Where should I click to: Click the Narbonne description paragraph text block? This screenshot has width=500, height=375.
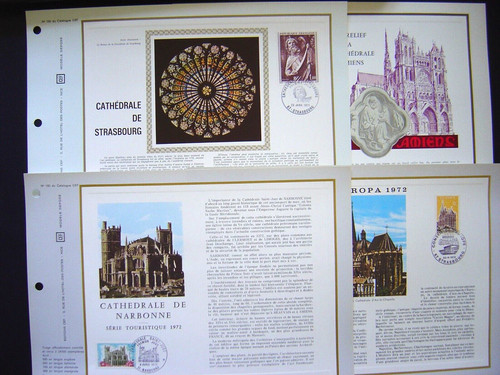coord(260,283)
